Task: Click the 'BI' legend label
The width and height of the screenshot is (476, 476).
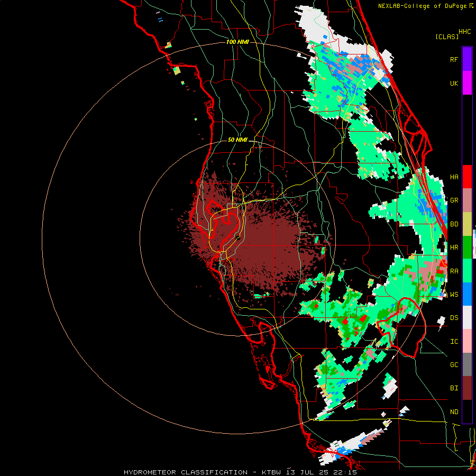Action: 454,388
